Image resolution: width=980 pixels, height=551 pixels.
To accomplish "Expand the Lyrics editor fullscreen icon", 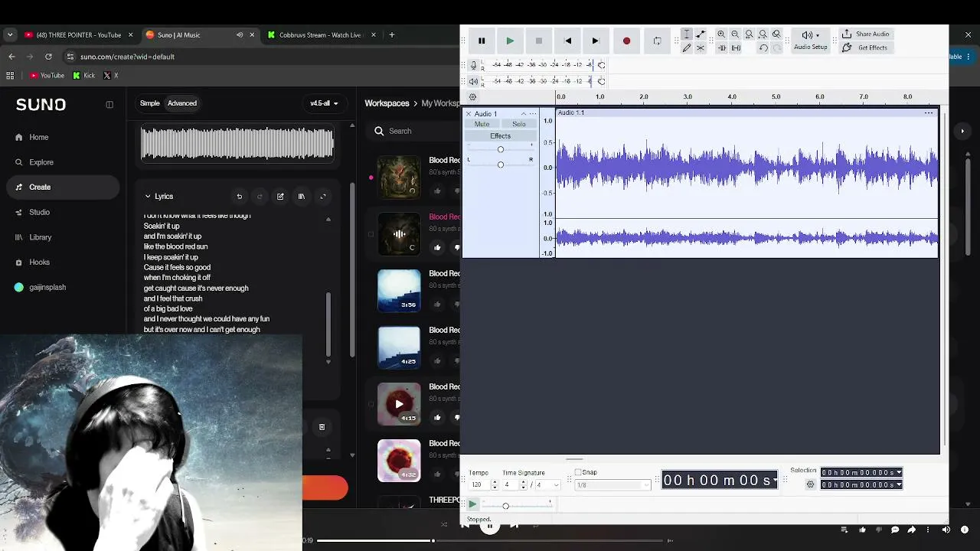I will pyautogui.click(x=323, y=197).
